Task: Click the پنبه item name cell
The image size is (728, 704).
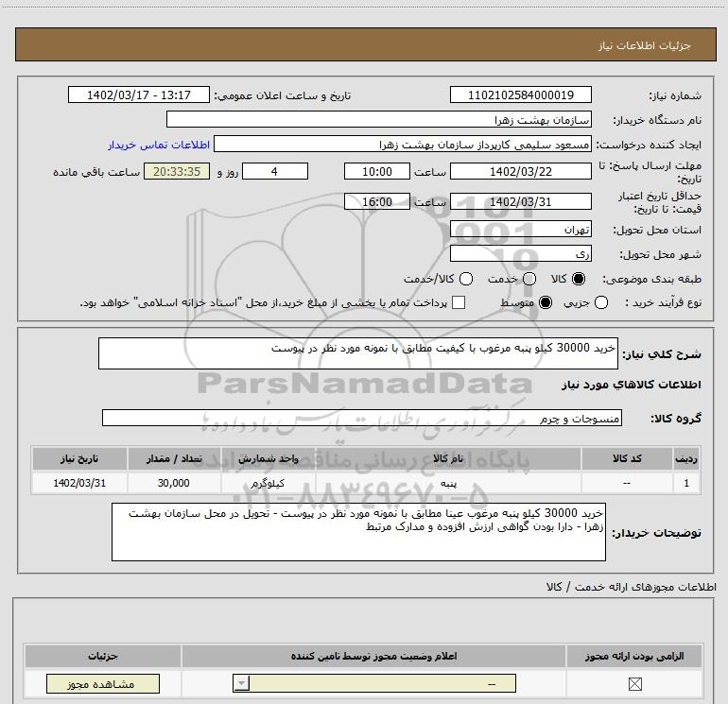Action: click(448, 483)
